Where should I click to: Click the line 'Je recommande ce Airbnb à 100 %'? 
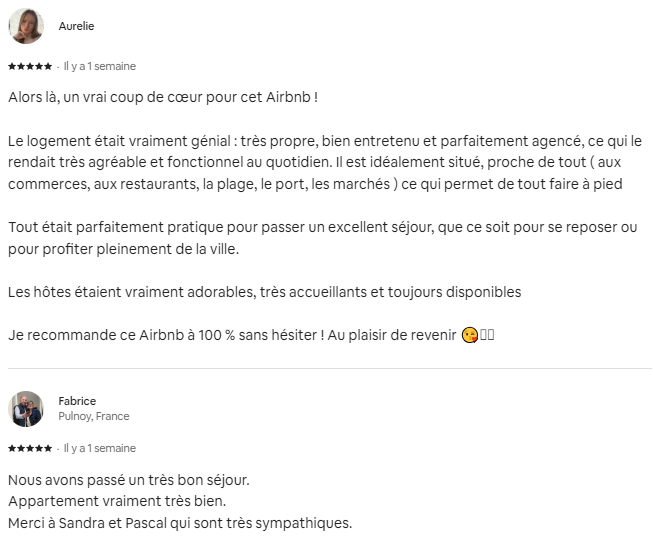click(x=232, y=335)
